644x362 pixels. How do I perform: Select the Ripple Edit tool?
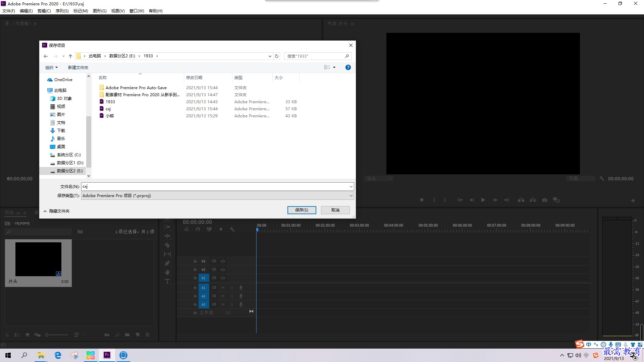(167, 236)
